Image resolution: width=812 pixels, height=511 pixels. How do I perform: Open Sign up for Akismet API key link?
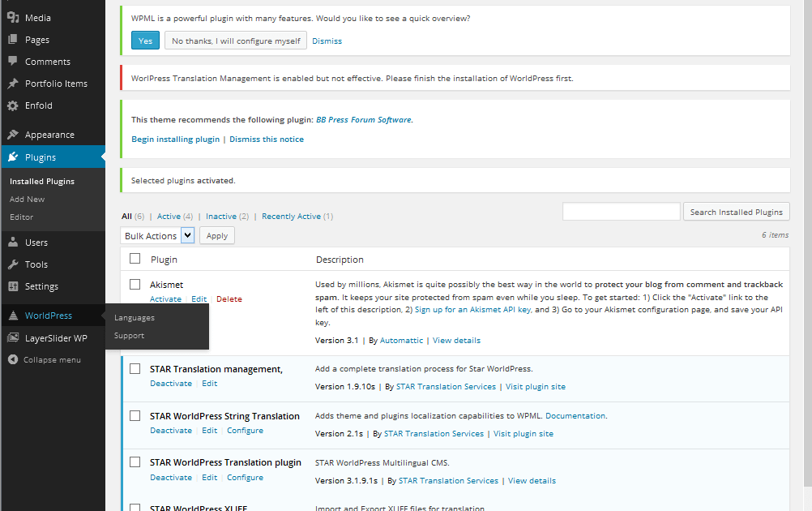point(472,309)
